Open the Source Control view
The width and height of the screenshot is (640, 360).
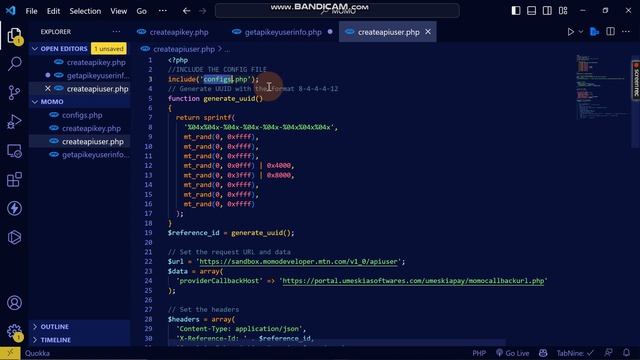tap(14, 93)
